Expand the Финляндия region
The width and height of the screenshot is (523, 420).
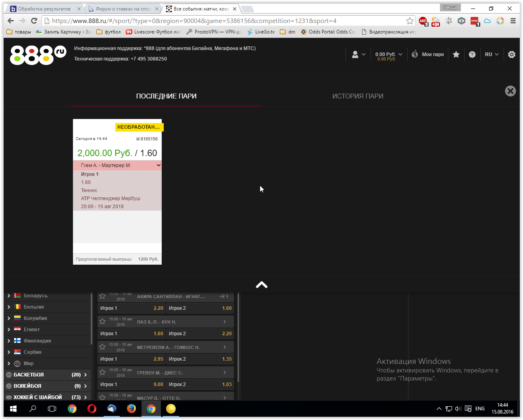9,341
